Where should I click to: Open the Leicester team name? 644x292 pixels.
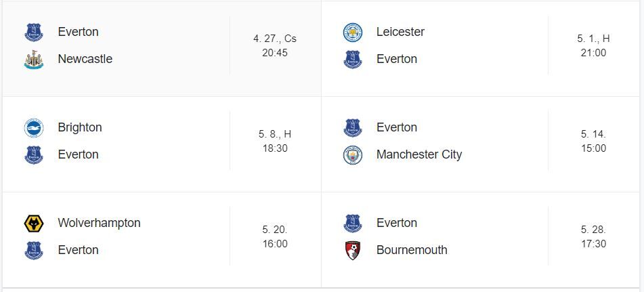tap(400, 32)
